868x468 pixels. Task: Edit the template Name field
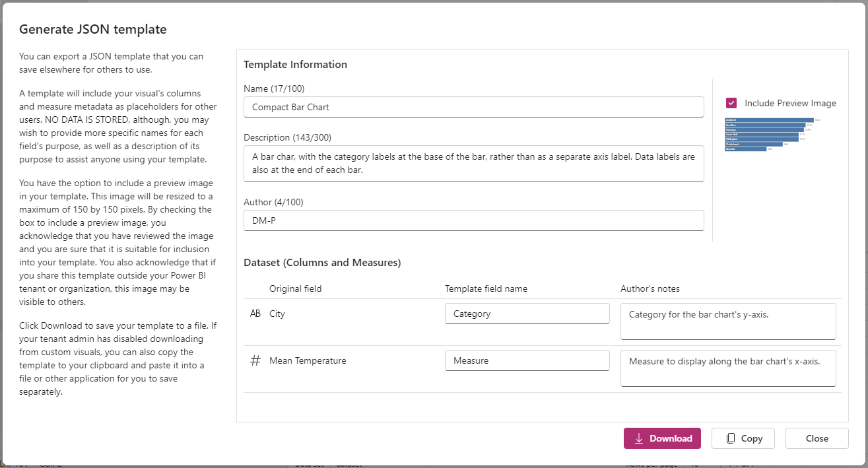pos(473,107)
